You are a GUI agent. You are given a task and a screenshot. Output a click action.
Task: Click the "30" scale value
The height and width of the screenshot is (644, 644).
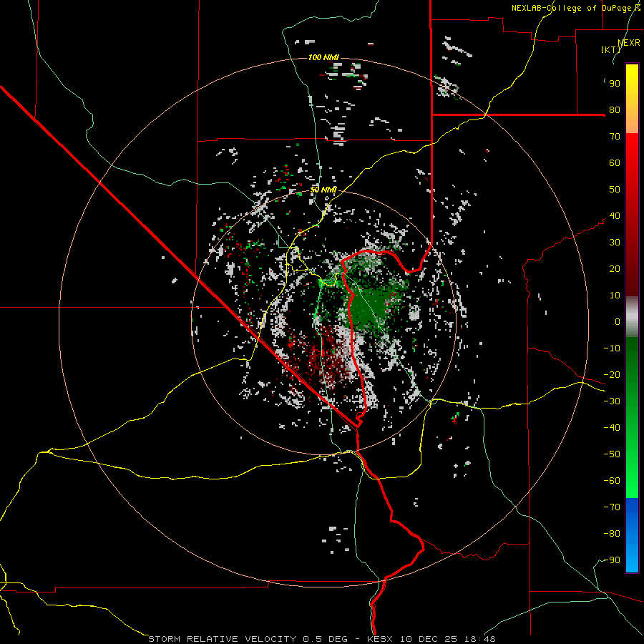pos(615,243)
